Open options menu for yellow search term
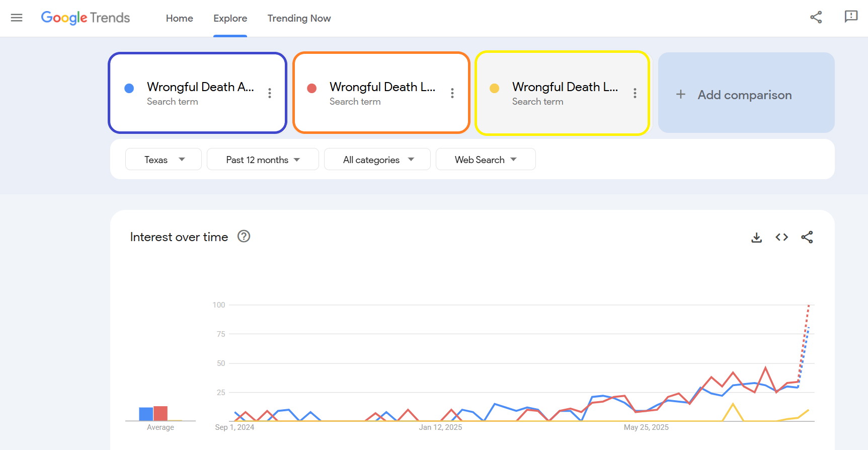The height and width of the screenshot is (450, 868). [x=635, y=93]
